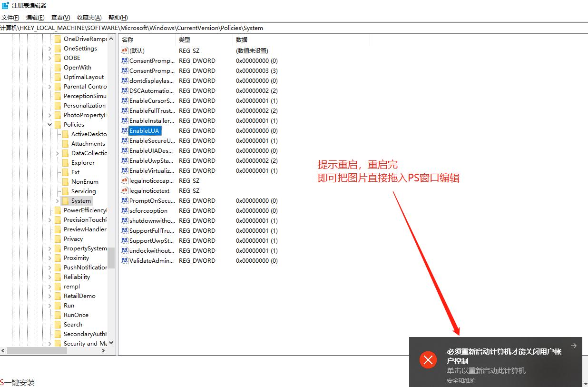This screenshot has height=387, width=588.
Task: Click the scforceoption DWORD value icon
Action: click(x=125, y=210)
